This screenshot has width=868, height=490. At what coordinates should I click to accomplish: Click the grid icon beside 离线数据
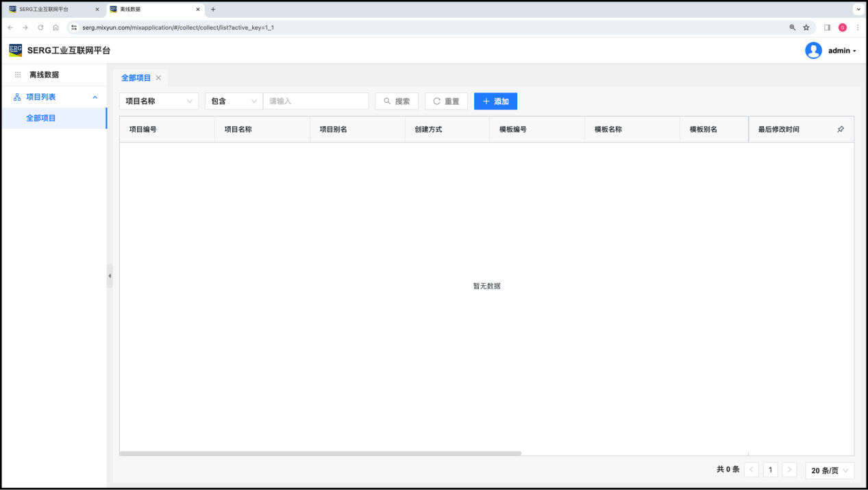18,75
